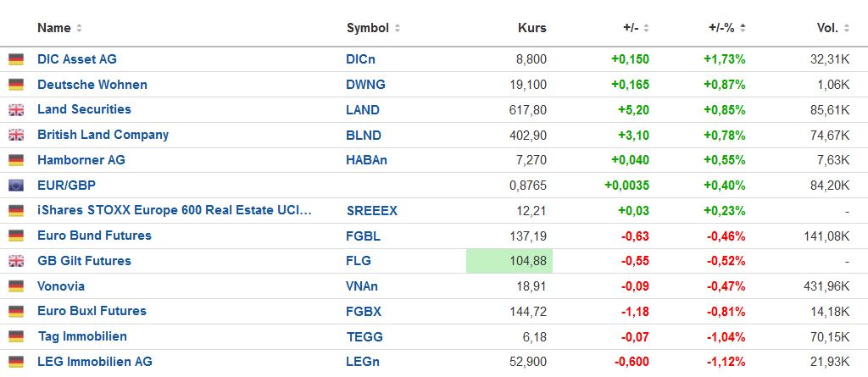Viewport: 868px width, 377px height.
Task: Click the German flag beside DIC Asset AG
Action: click(16, 59)
